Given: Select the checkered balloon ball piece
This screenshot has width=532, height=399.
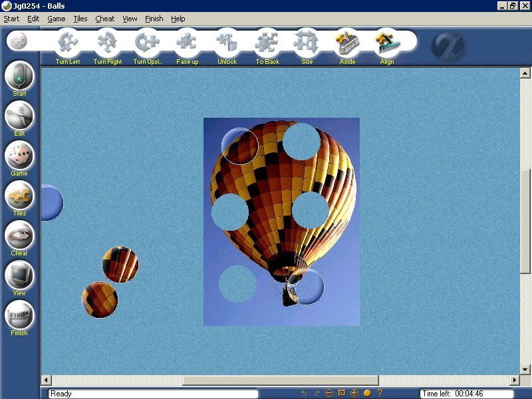Looking at the screenshot, I should [99, 300].
